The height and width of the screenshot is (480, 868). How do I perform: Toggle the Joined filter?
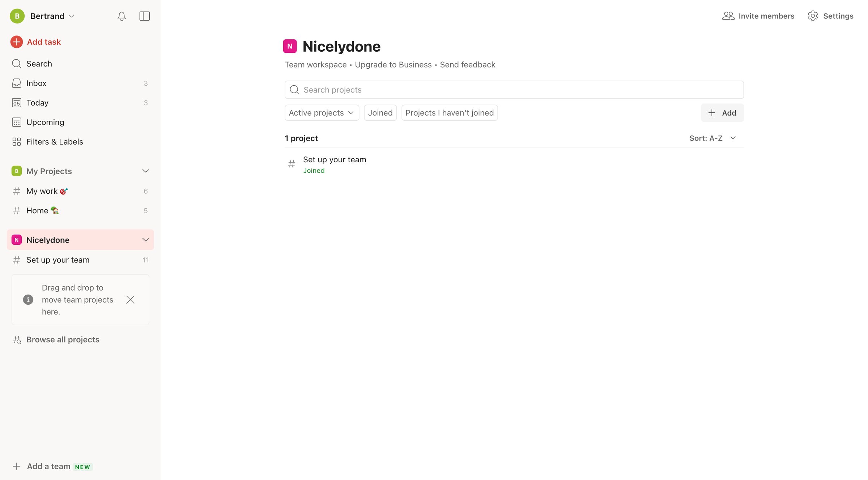point(380,113)
